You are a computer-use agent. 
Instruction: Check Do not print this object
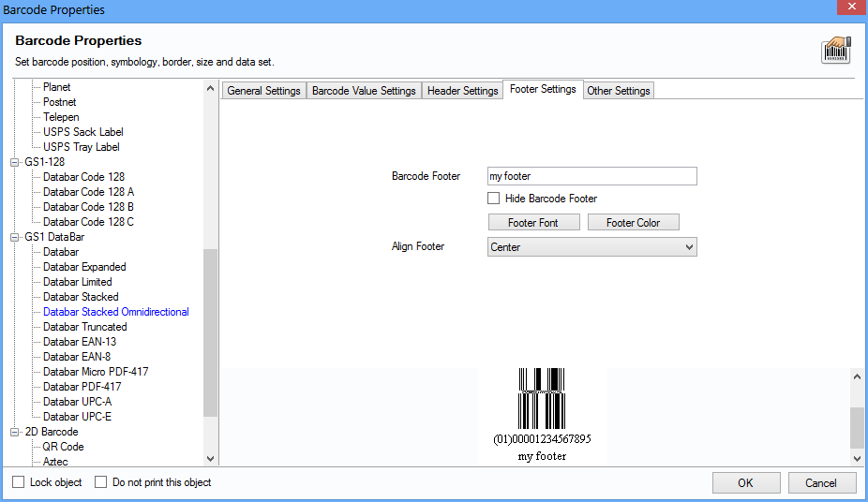100,482
